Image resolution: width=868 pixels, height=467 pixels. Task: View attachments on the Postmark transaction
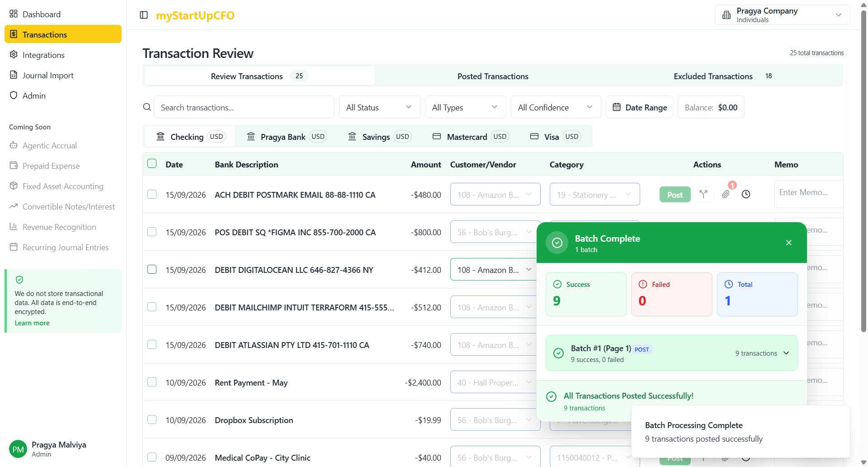click(x=726, y=194)
